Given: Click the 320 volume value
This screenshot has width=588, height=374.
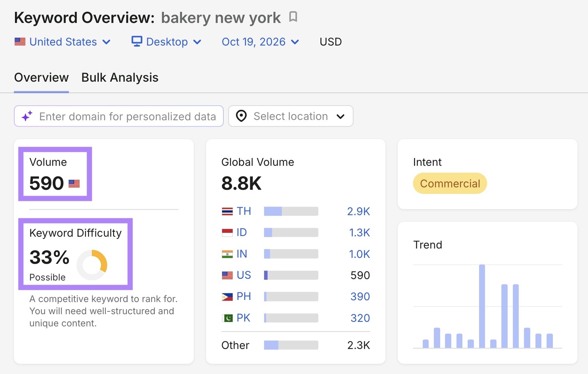Looking at the screenshot, I should [x=360, y=318].
